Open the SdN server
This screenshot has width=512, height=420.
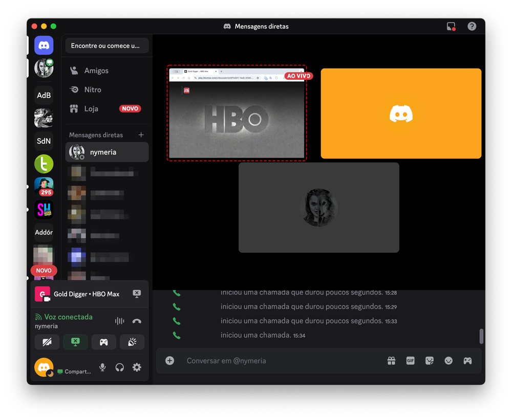(x=44, y=141)
